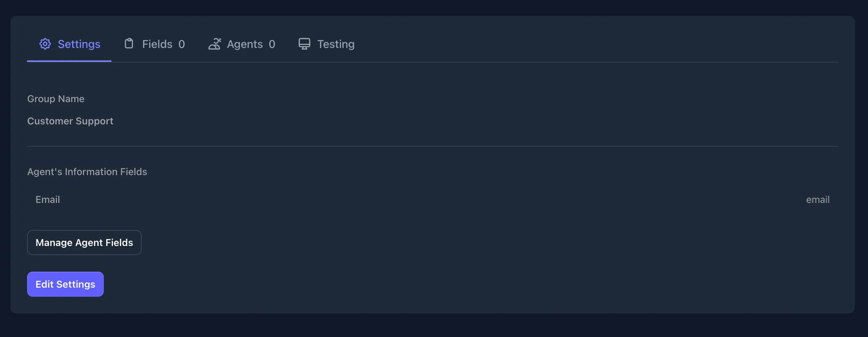Click the tab bar divider right of Testing
This screenshot has height=337, width=868.
tap(590, 62)
